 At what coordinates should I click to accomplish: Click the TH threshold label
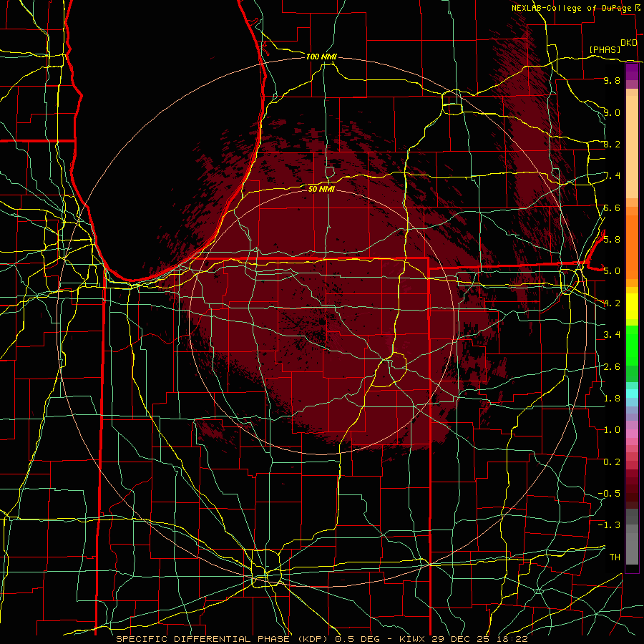coord(615,557)
